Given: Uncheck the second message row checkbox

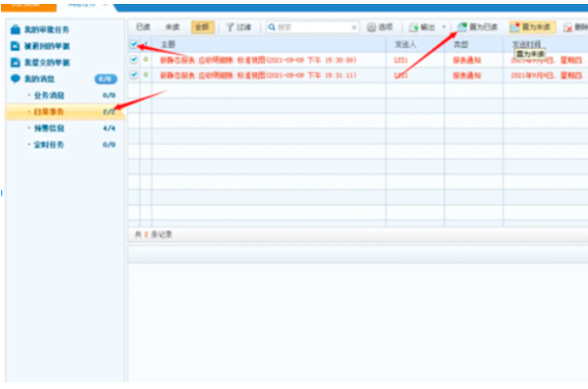Looking at the screenshot, I should (x=134, y=75).
